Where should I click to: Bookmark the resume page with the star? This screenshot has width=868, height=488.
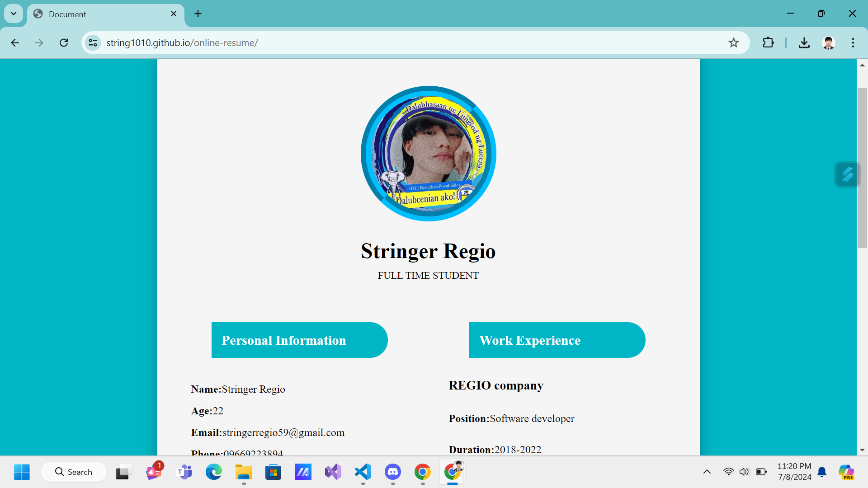pos(734,42)
